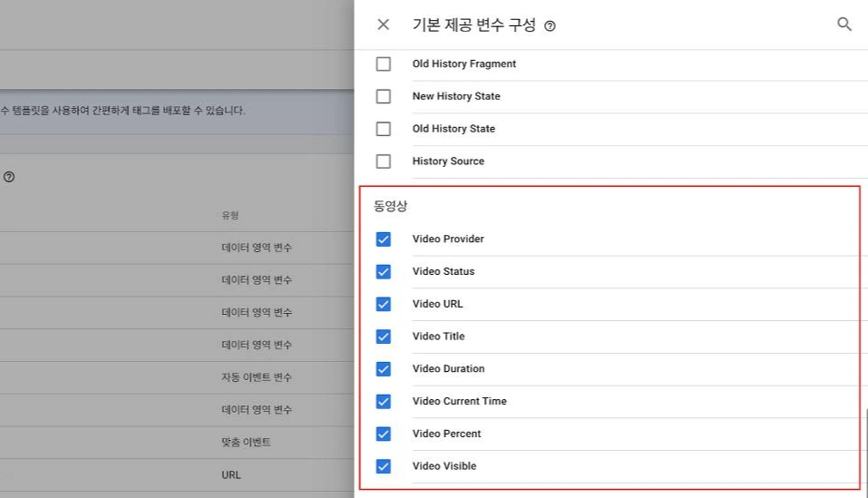
Task: Click the help icon in background page
Action: coord(9,177)
